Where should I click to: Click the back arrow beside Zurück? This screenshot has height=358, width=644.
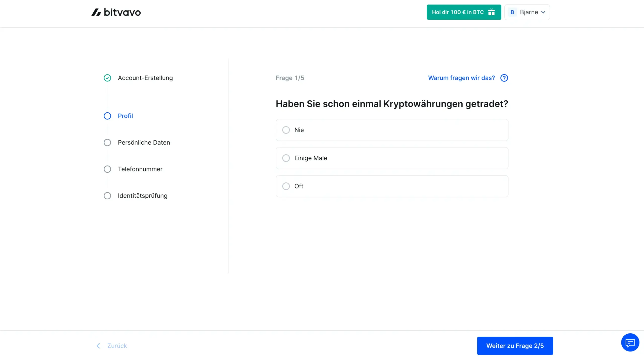click(98, 346)
